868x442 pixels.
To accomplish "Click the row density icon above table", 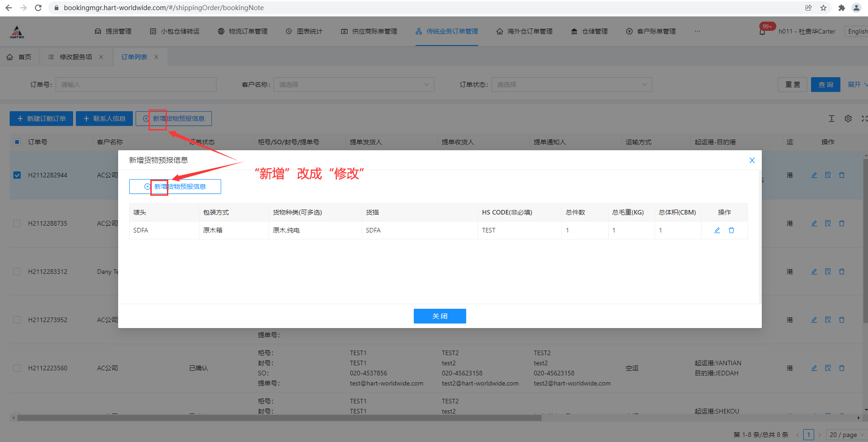I will tap(831, 119).
